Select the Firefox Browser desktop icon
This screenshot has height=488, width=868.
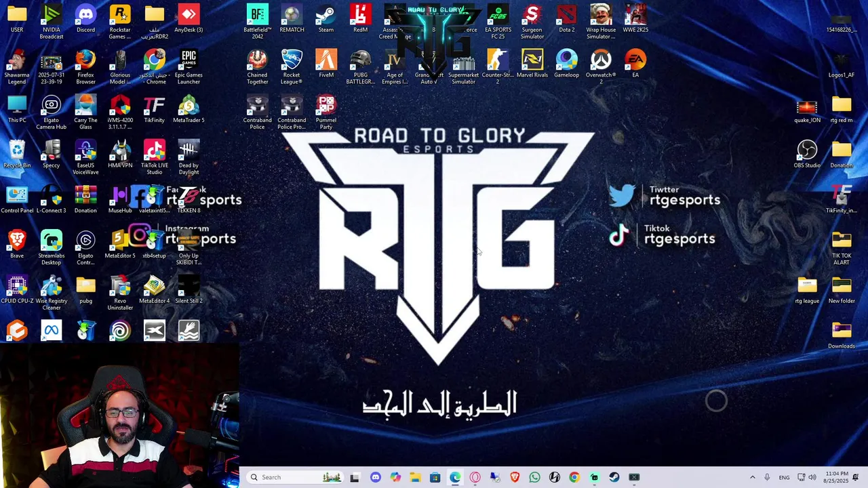[85, 66]
